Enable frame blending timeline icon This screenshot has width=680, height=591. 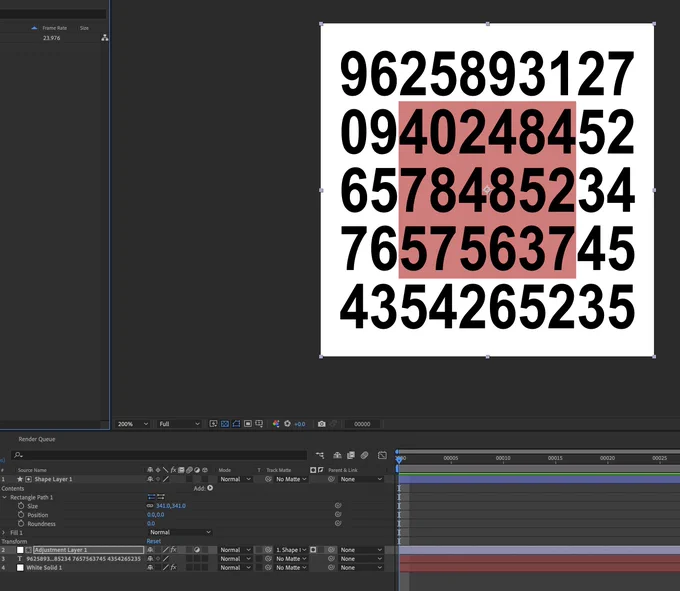pos(351,455)
